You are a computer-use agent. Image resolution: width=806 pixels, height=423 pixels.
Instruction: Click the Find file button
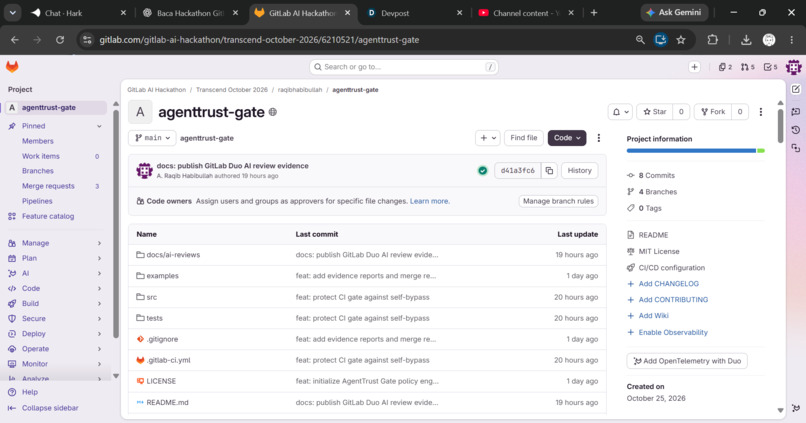[524, 138]
